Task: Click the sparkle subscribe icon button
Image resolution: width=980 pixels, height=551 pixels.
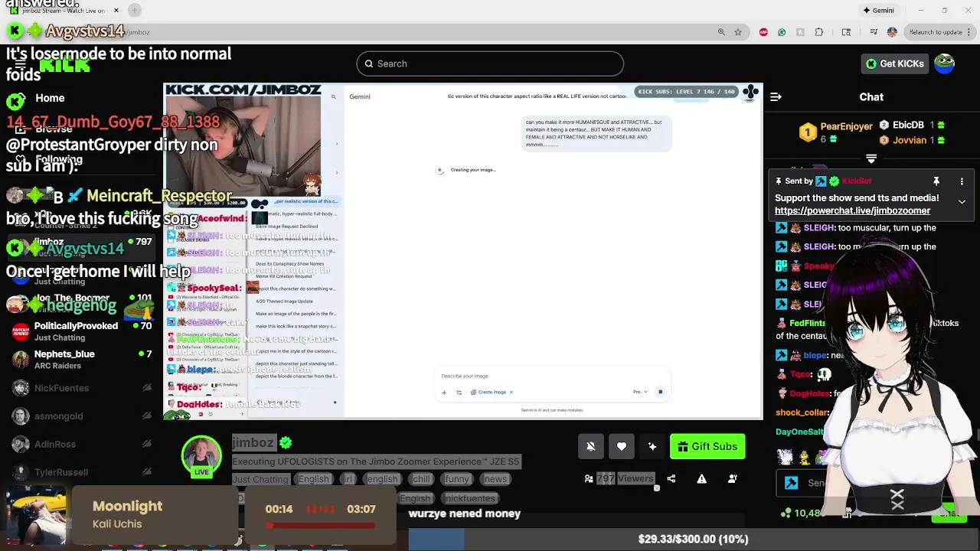Action: (x=652, y=446)
